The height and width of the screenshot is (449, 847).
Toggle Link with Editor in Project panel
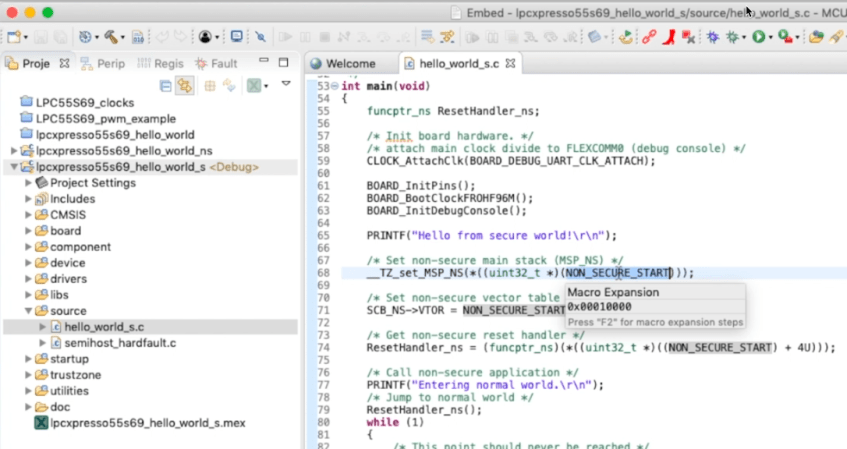[185, 86]
